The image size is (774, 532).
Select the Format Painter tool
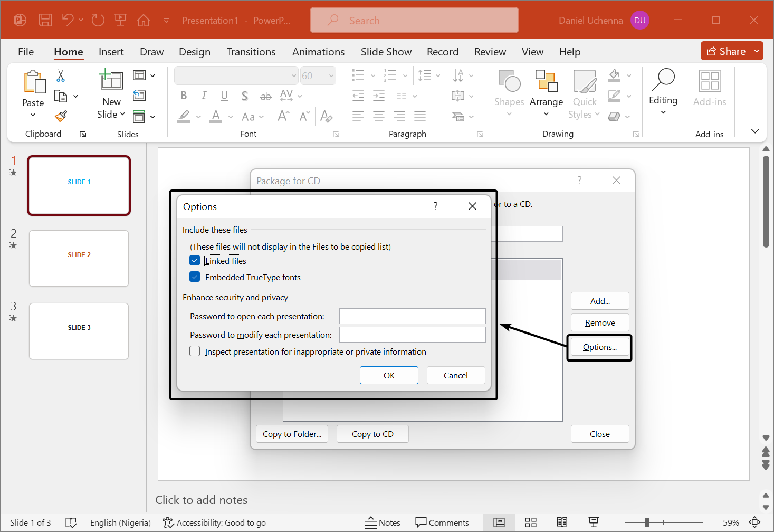click(60, 116)
